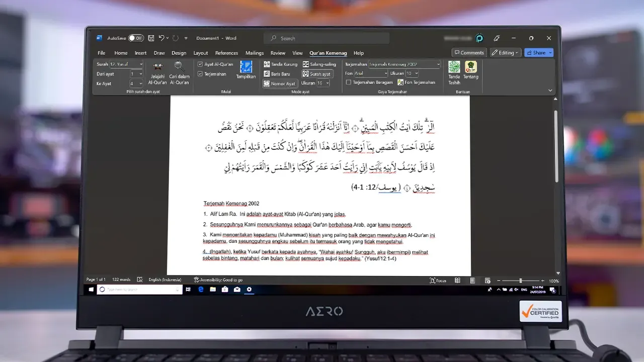Click the Focus mode button
The width and height of the screenshot is (644, 362).
(x=438, y=280)
